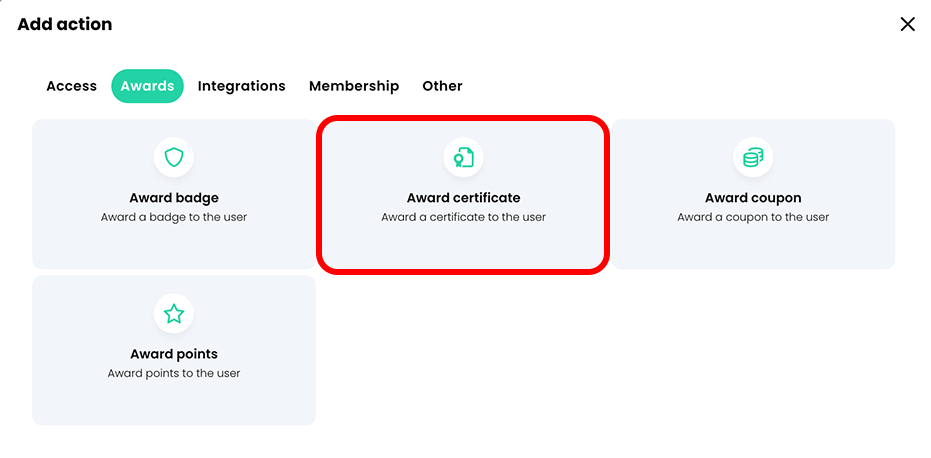This screenshot has width=931, height=458.
Task: Click 'Award a coupon to the user' description
Action: click(753, 217)
